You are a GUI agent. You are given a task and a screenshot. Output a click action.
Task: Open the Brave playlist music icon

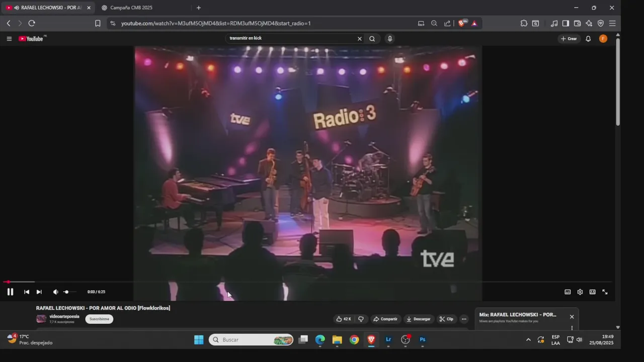(x=554, y=23)
